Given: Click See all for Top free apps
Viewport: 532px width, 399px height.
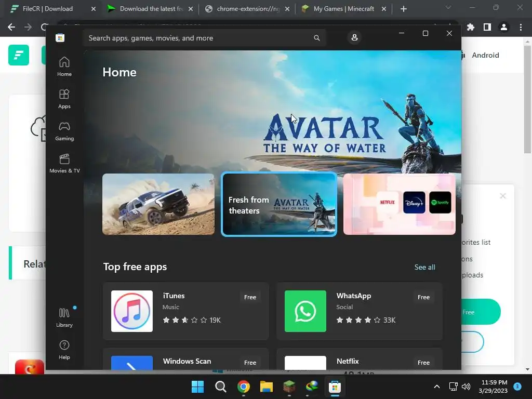Looking at the screenshot, I should [425, 267].
